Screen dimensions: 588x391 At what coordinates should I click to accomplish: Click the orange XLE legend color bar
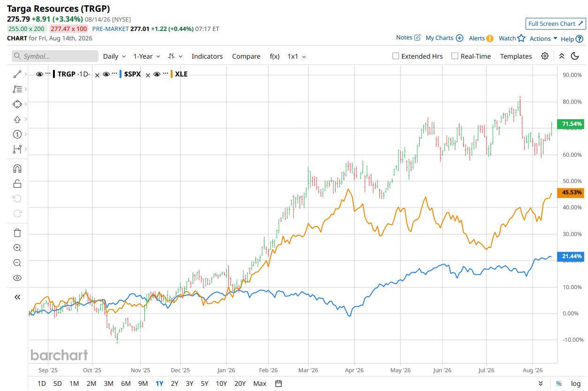coord(172,74)
